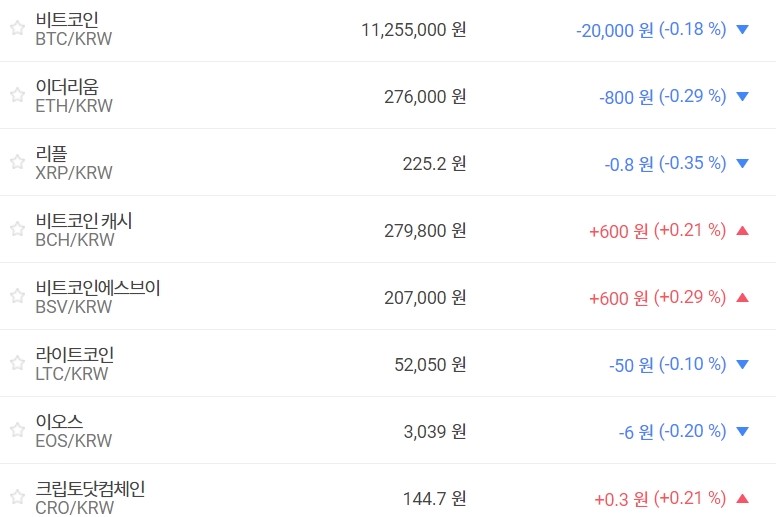Screen dimensions: 776x517
Task: Click red up arrow in BCH/KRW row
Action: click(x=742, y=231)
